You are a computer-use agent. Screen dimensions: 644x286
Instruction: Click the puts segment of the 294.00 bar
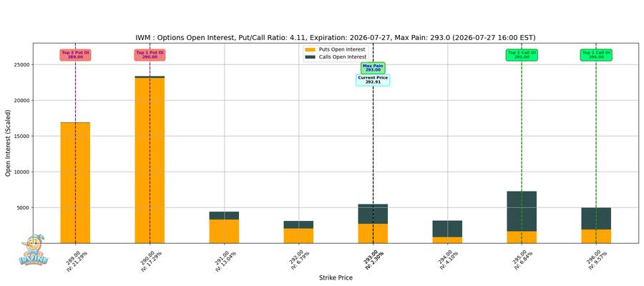click(x=447, y=240)
